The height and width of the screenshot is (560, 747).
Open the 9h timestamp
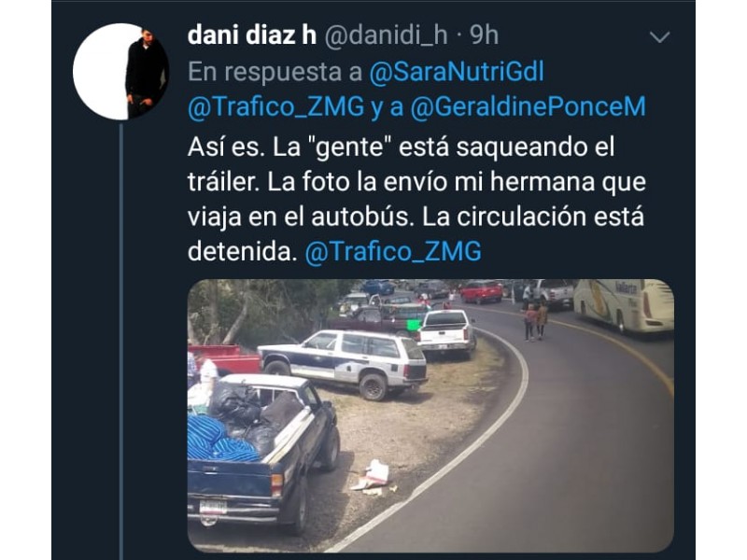pyautogui.click(x=484, y=35)
